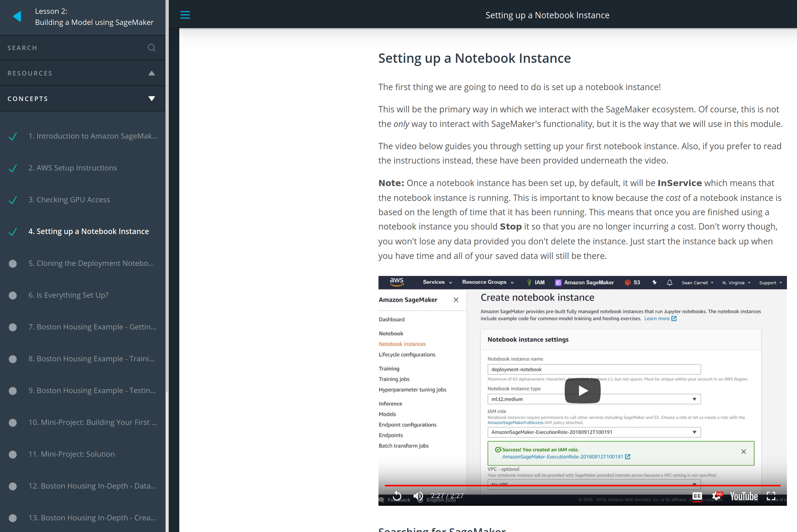Open the Support dropdown

[770, 283]
